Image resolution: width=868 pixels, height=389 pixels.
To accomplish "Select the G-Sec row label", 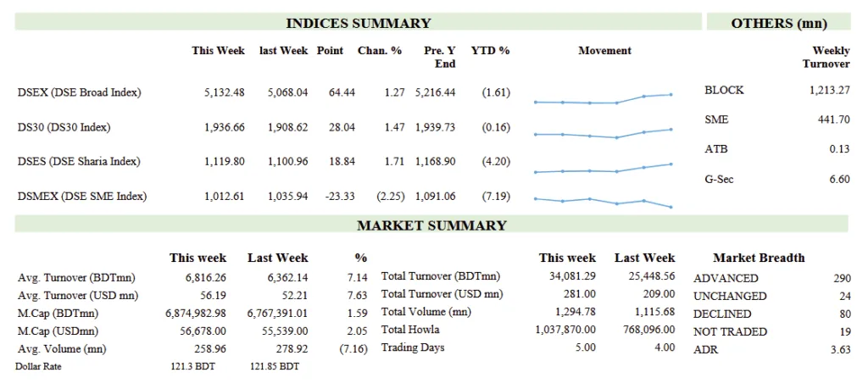I will tap(719, 180).
